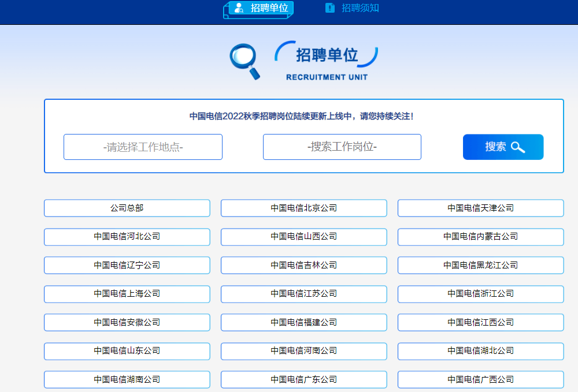Click the person icon in 招聘单位 tab
This screenshot has height=392, width=578.
point(239,8)
